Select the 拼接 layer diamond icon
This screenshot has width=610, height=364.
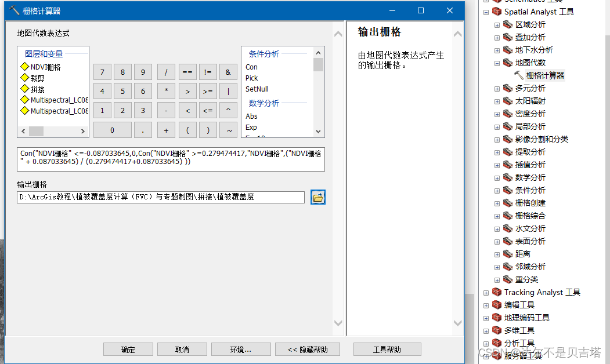pos(25,89)
